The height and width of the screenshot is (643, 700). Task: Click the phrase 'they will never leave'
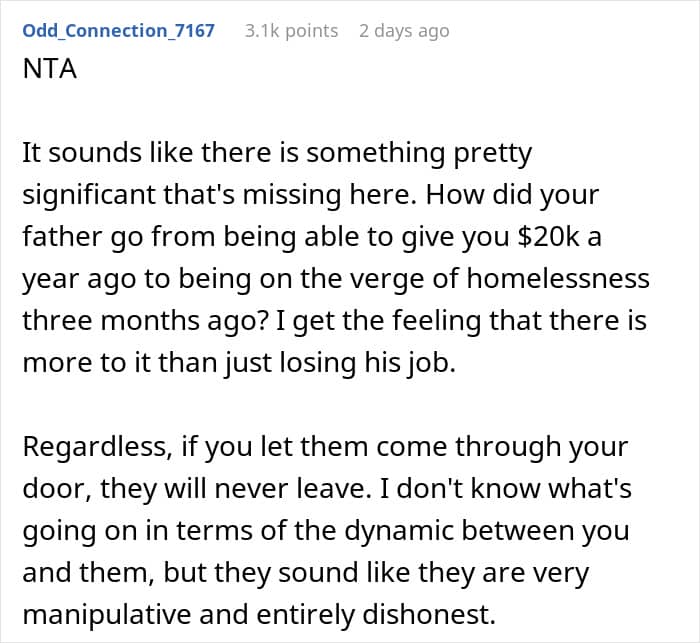click(x=236, y=489)
